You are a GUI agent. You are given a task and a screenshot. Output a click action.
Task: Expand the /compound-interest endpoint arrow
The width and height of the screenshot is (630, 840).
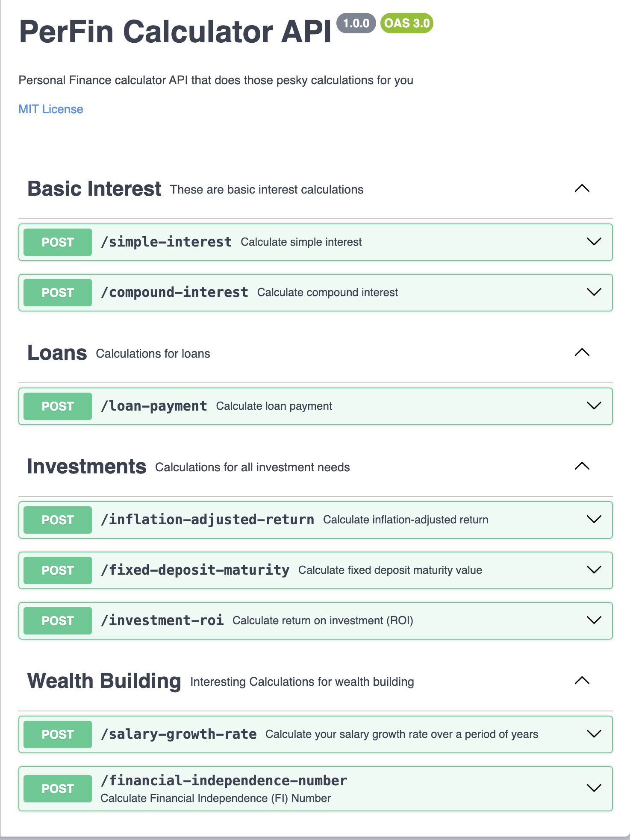(x=594, y=292)
